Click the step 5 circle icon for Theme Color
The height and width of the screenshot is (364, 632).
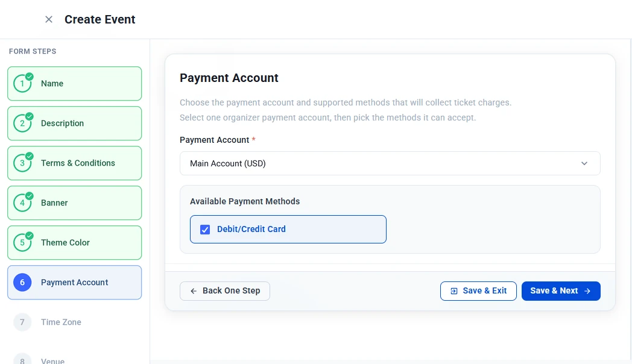(22, 242)
